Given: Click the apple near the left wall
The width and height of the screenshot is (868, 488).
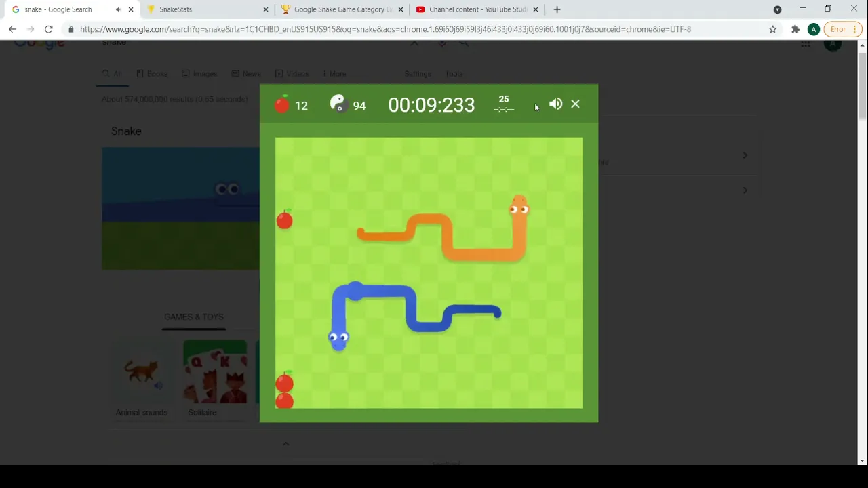Looking at the screenshot, I should click(284, 220).
